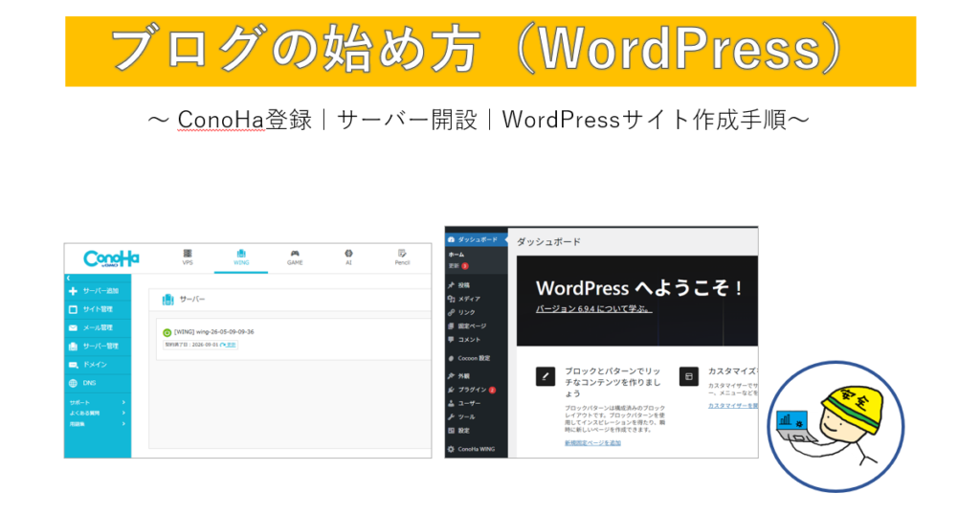Click the ConoHa control panel screenshot thumbnail
Screen dimensions: 980x515
pos(248,350)
